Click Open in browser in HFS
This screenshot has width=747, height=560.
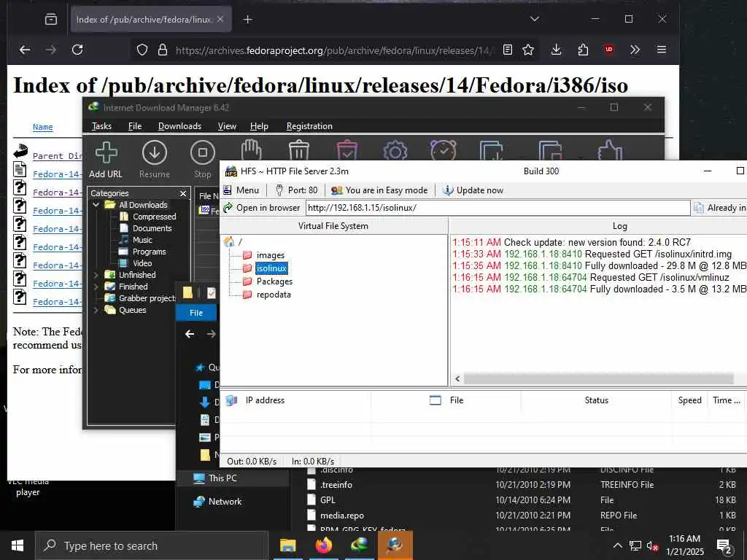pos(262,208)
